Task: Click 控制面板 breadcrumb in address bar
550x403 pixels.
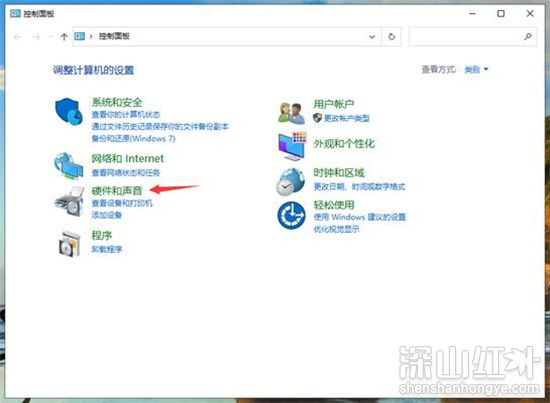Action: point(114,36)
